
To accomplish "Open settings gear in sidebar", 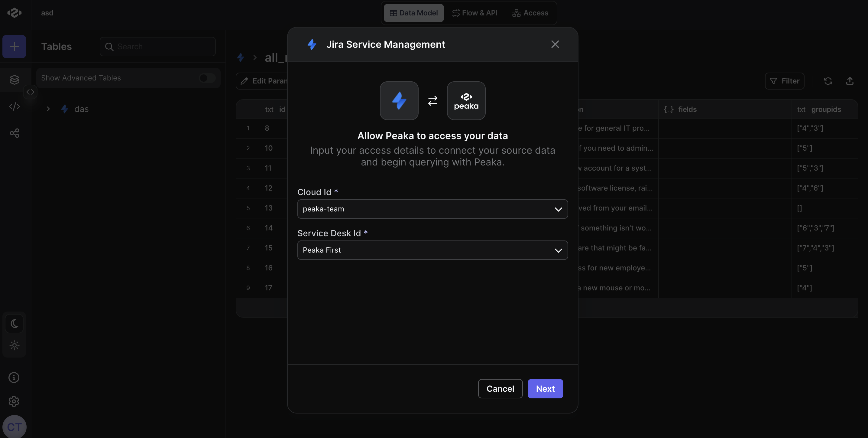I will click(14, 401).
